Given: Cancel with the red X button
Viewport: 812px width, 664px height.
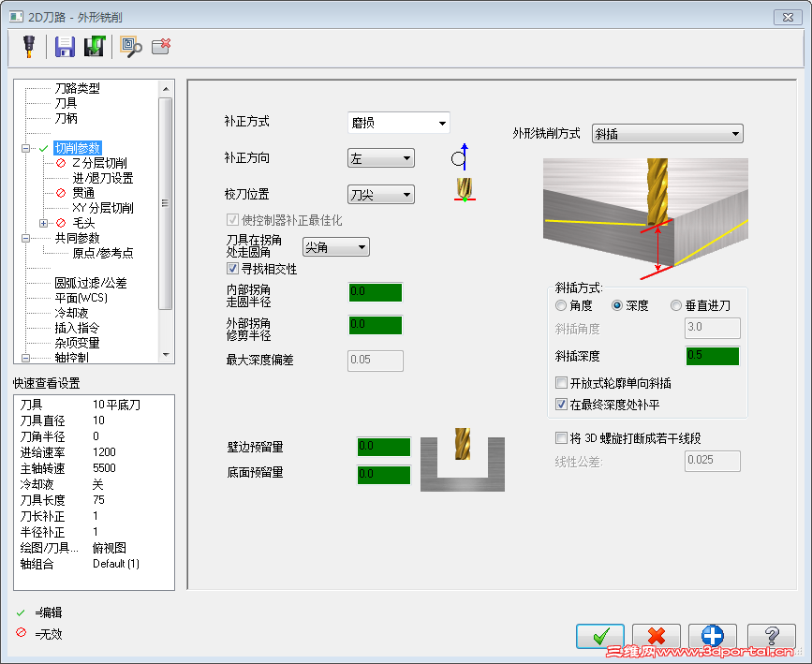Looking at the screenshot, I should point(657,635).
